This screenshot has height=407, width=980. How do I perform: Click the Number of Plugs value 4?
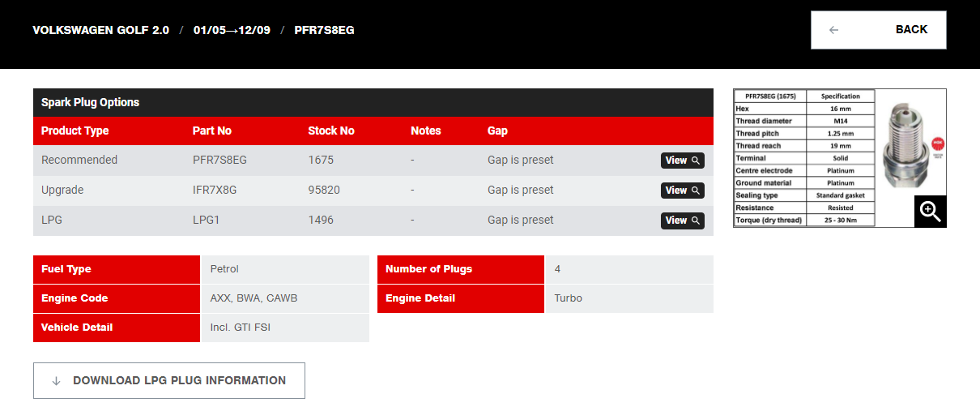pos(557,269)
